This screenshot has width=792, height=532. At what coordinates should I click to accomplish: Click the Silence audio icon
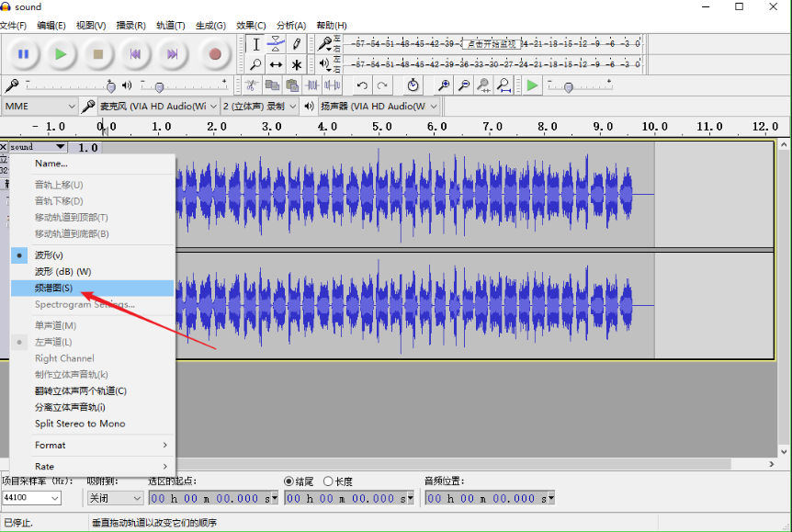332,85
